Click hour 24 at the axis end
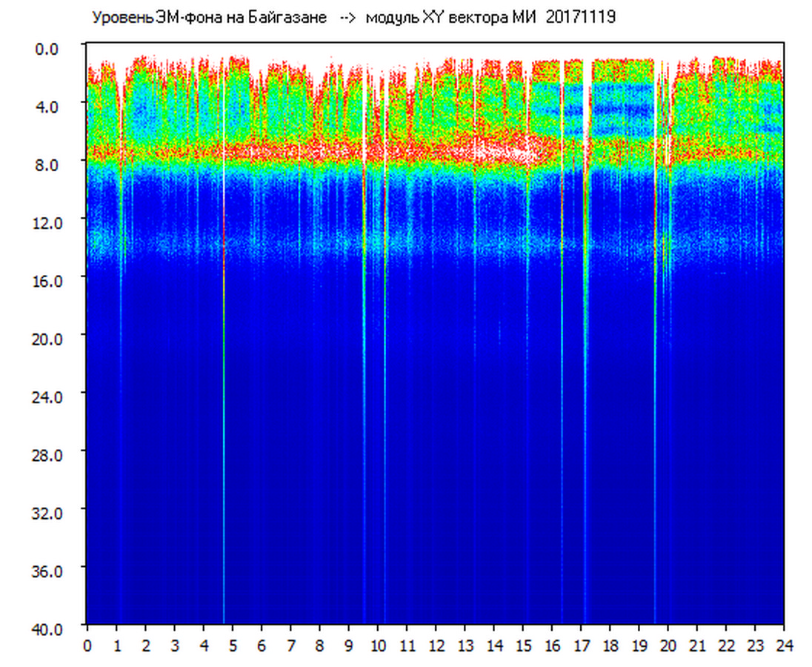 [x=784, y=646]
